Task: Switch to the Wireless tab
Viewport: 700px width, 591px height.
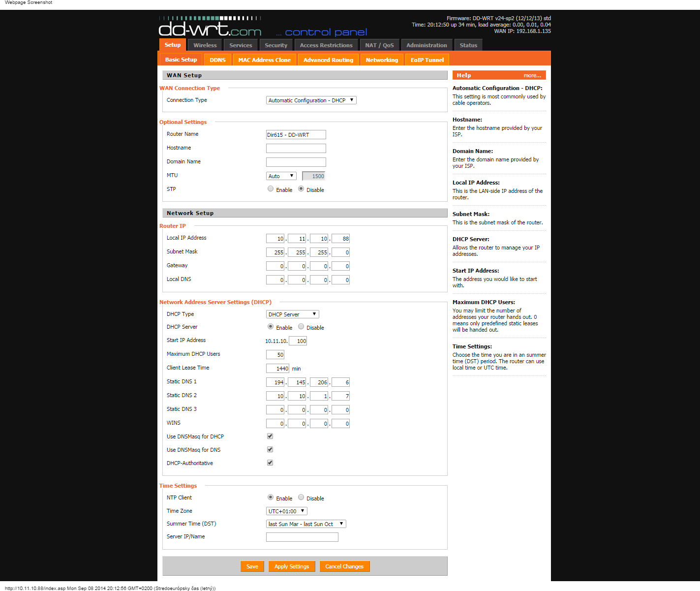Action: pos(205,45)
